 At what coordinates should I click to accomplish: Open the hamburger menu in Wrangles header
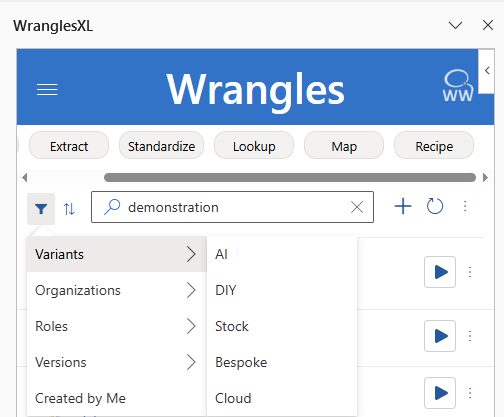click(x=47, y=89)
